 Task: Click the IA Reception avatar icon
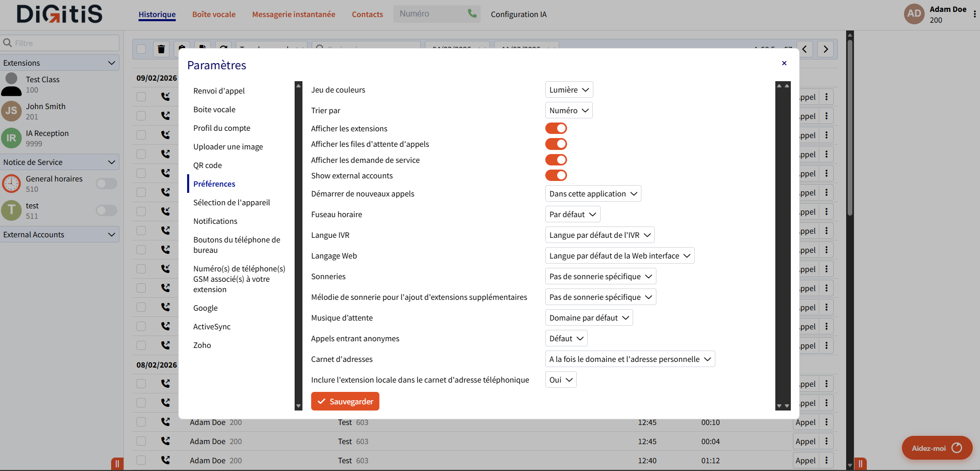coord(11,138)
